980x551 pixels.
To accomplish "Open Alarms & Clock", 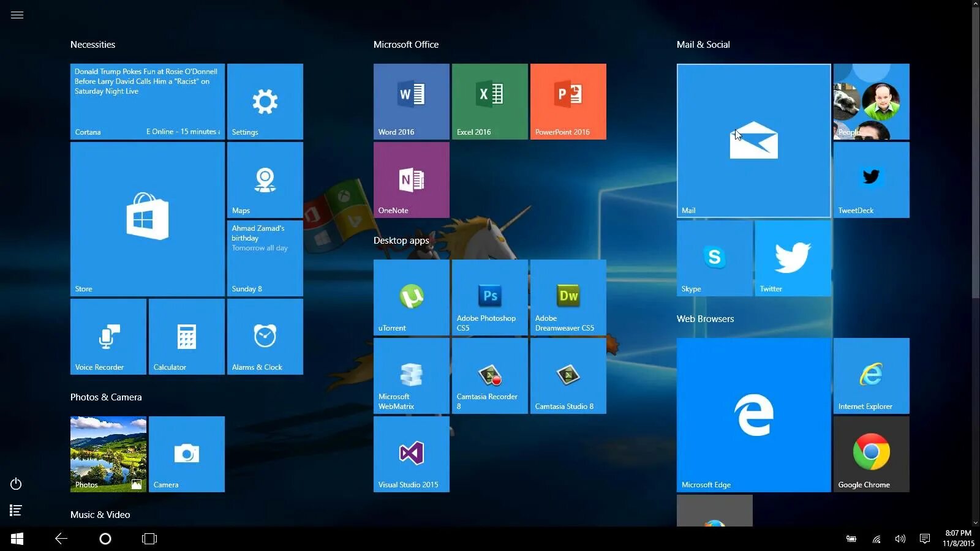I will click(265, 337).
